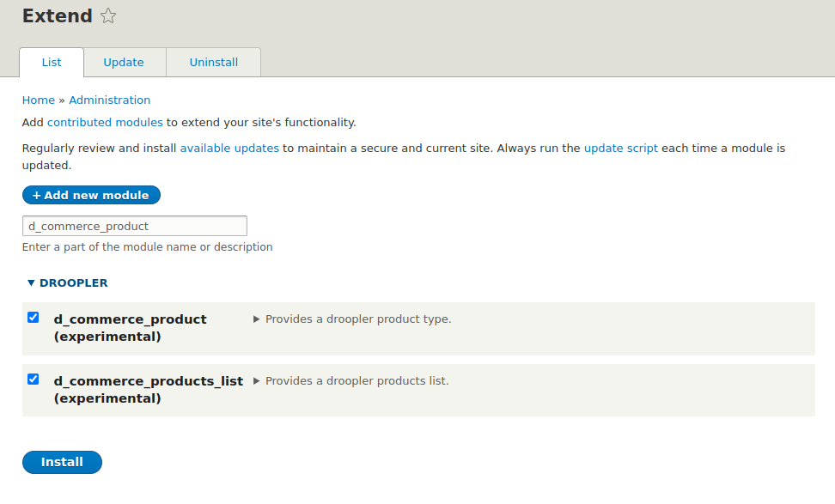The height and width of the screenshot is (504, 835).
Task: Click the DROOPLER group heading text
Action: click(x=74, y=283)
